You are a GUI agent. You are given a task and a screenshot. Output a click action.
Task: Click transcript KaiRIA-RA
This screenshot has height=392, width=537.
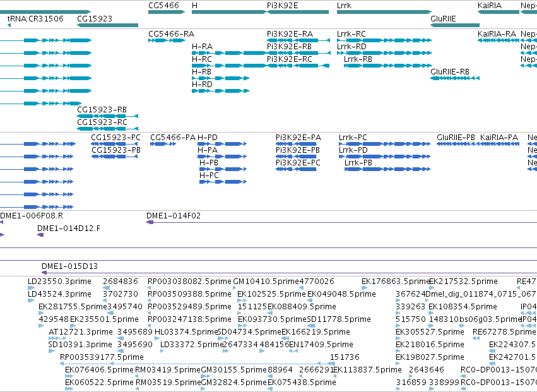(x=499, y=40)
